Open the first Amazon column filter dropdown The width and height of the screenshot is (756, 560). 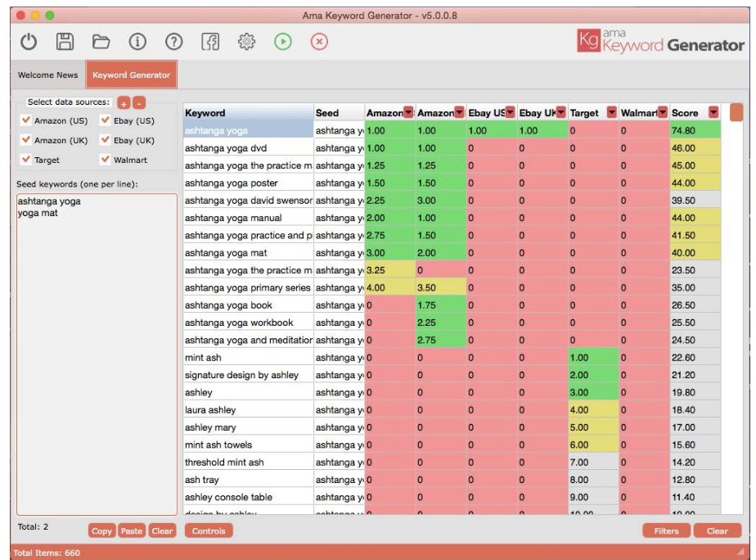point(409,112)
